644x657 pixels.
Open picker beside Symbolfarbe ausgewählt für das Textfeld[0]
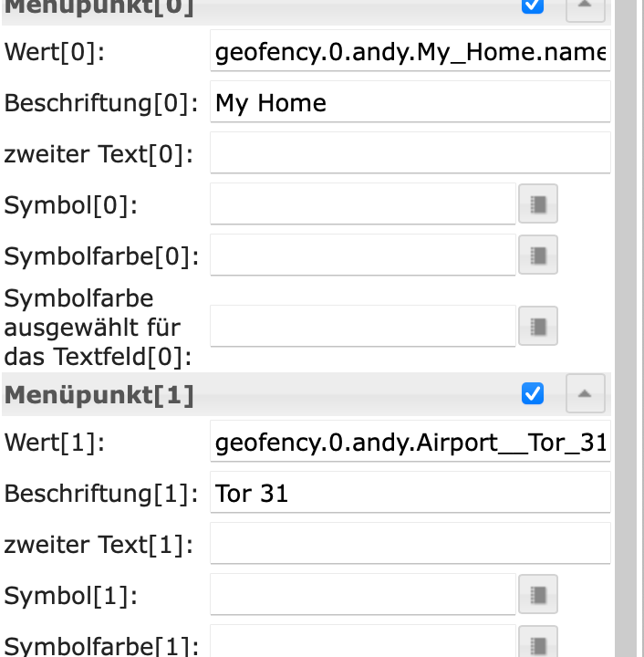coord(538,326)
